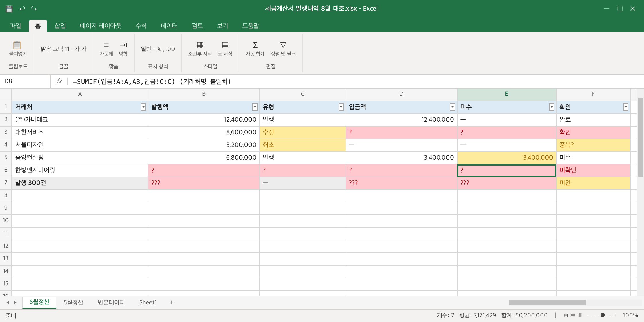Open the 확인 column filter dropdown

tap(626, 107)
